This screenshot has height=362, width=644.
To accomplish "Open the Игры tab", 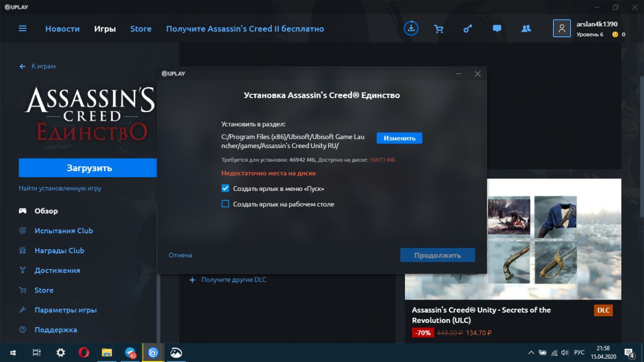I will pyautogui.click(x=105, y=29).
